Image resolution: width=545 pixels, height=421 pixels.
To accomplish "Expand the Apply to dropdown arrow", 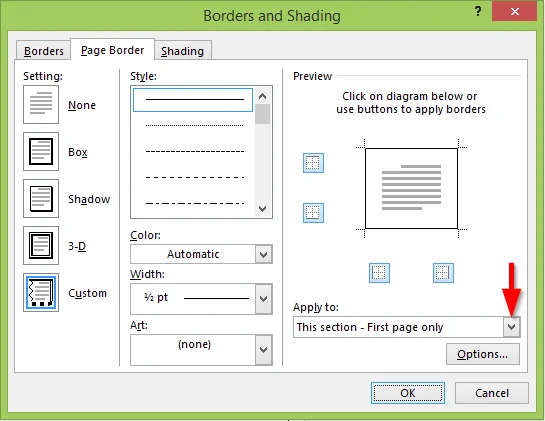I will (511, 327).
